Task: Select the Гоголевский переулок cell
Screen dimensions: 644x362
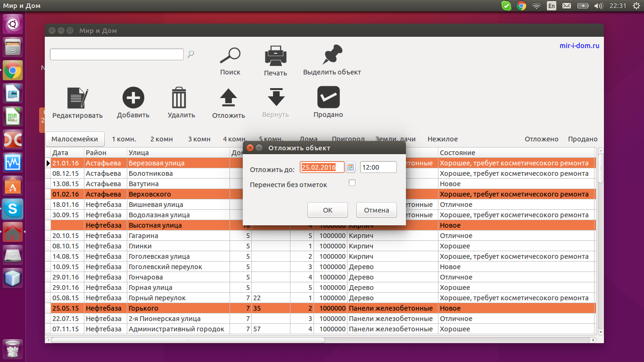Action: point(178,267)
